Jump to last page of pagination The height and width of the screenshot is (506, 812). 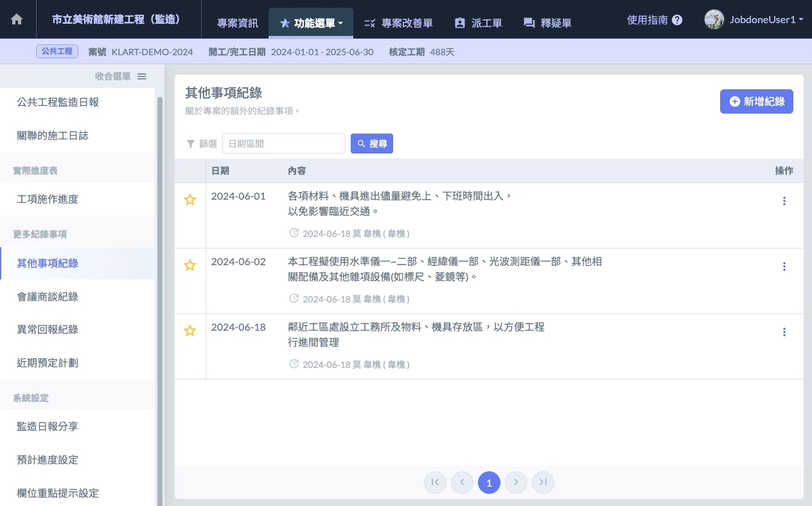[543, 482]
